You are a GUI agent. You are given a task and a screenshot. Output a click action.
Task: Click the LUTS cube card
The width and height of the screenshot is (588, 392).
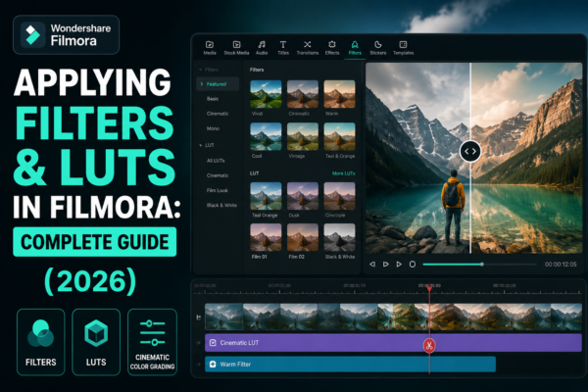[96, 342]
